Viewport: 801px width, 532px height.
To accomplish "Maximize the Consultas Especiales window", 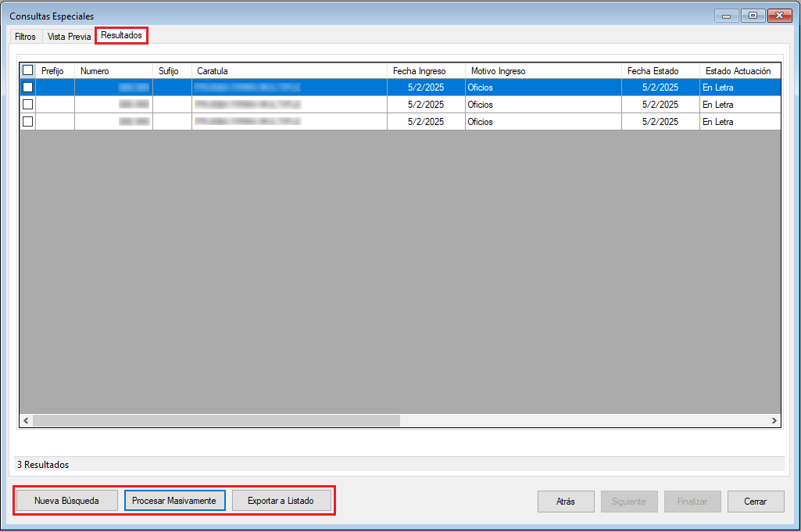I will (753, 16).
